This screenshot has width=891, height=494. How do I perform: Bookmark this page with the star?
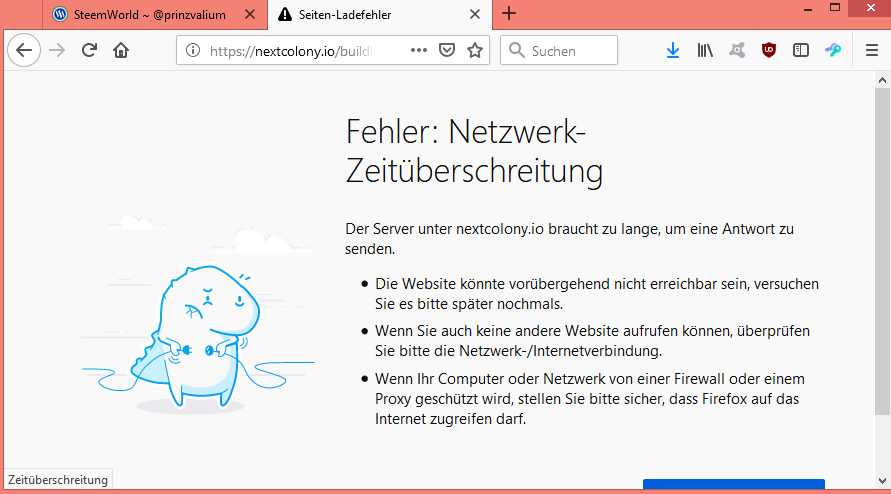point(475,50)
